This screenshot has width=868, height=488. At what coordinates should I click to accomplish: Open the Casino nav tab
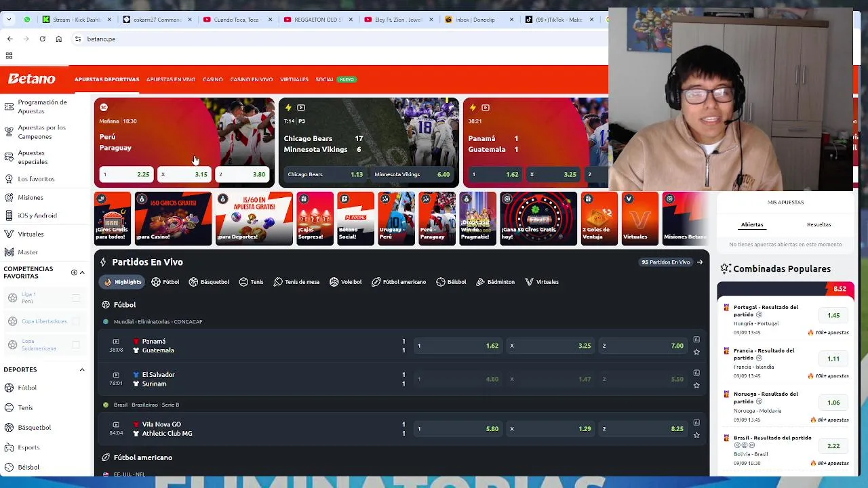click(x=212, y=79)
